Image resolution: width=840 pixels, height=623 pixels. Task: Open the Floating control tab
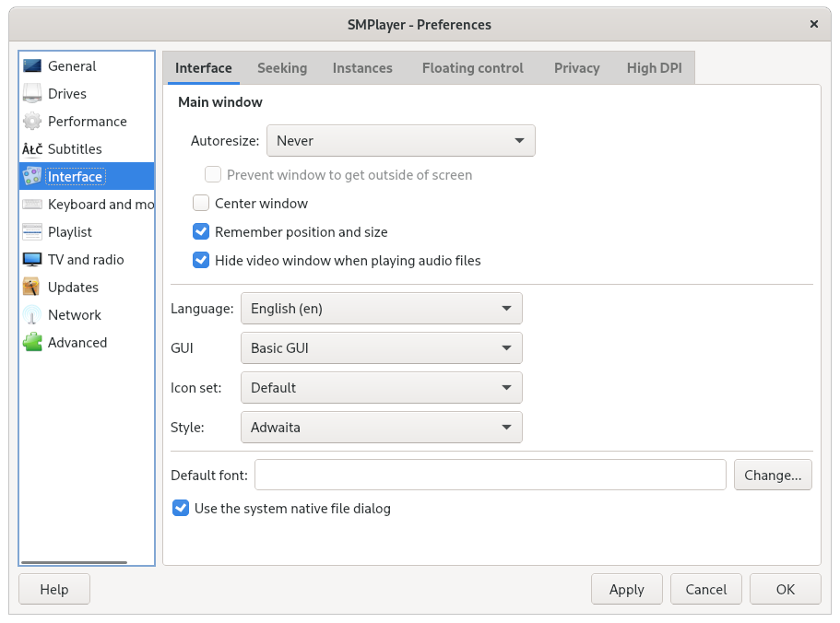472,68
